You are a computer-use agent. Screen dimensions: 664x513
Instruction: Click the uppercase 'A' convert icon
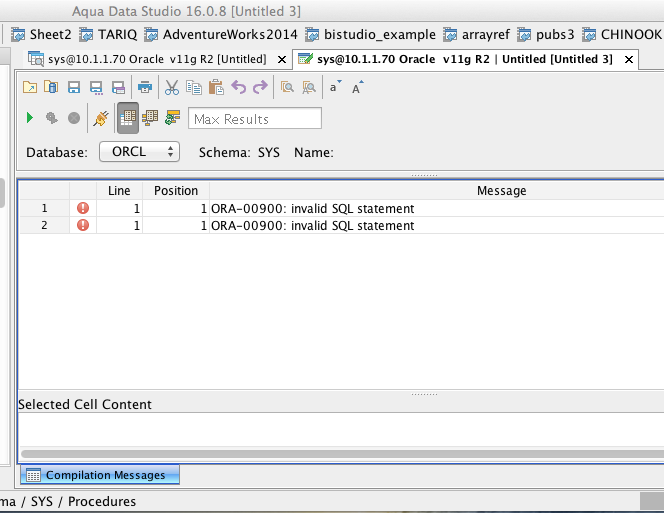[357, 87]
